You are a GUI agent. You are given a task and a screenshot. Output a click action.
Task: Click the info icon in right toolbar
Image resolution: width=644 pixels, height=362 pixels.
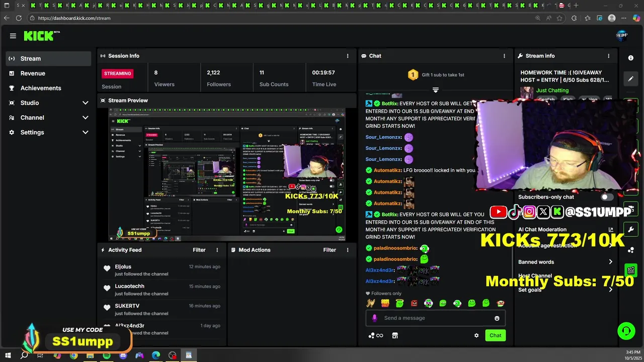631,58
